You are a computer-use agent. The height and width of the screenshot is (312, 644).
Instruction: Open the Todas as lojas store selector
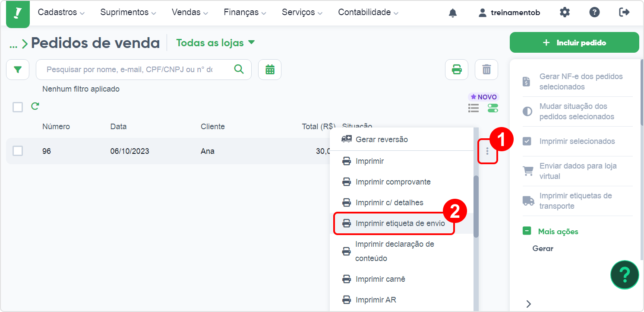tap(216, 43)
